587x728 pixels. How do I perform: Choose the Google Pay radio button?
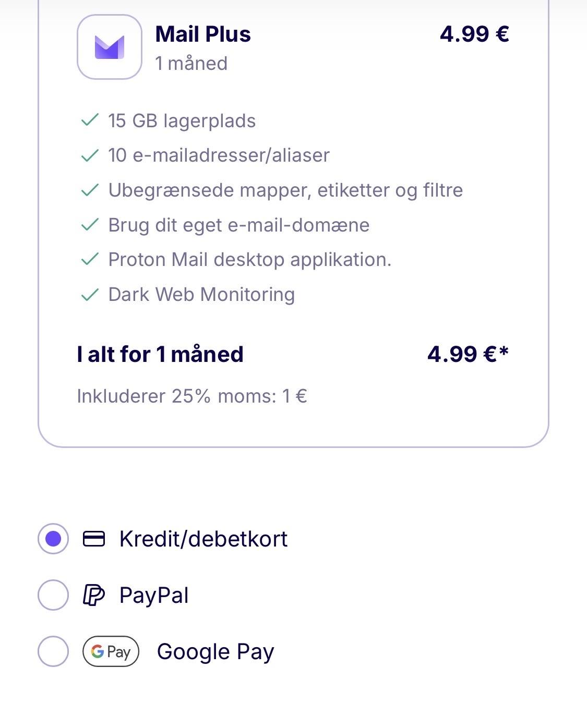tap(53, 651)
